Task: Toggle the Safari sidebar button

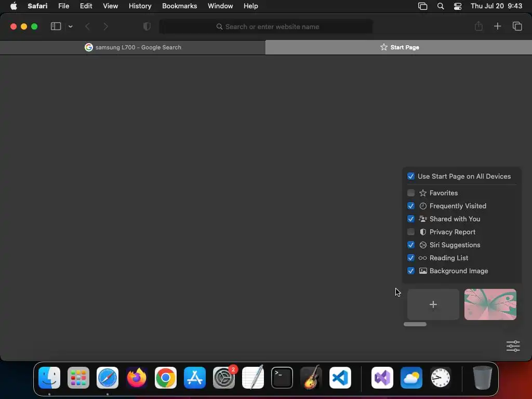Action: 56,26
